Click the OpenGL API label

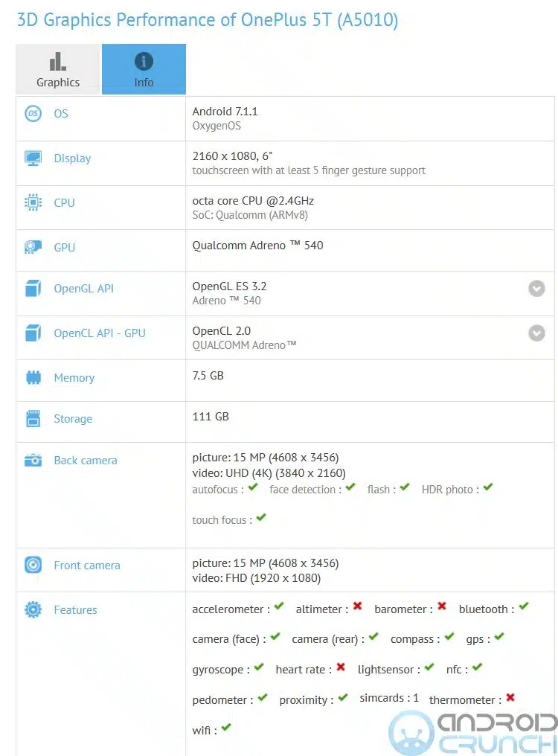click(83, 289)
